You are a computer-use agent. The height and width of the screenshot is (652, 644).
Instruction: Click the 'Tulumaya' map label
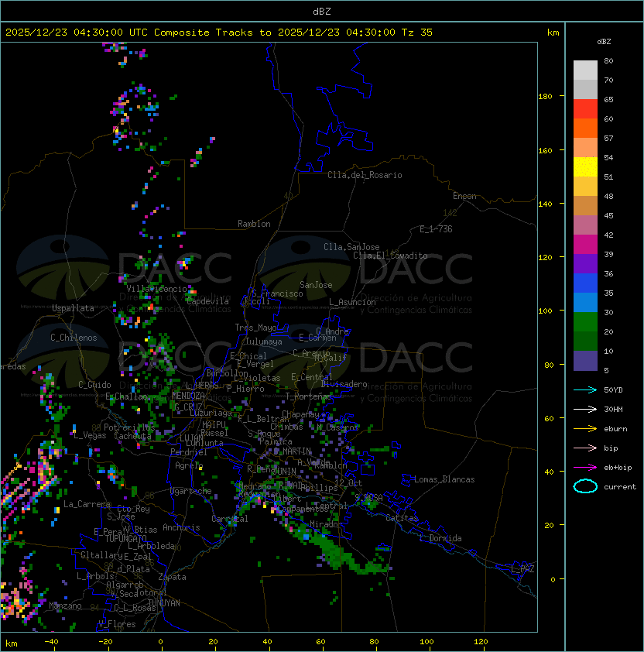coord(264,341)
